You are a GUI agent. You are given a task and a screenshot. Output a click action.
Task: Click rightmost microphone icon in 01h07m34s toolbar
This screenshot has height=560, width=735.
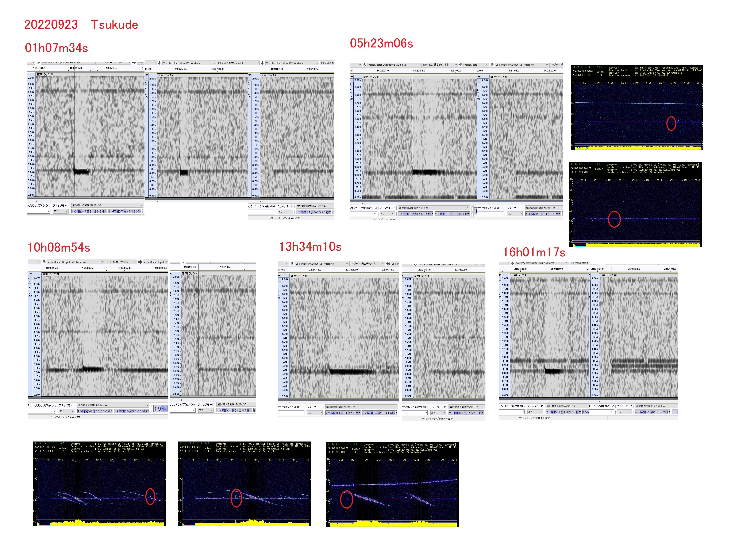coord(263,63)
